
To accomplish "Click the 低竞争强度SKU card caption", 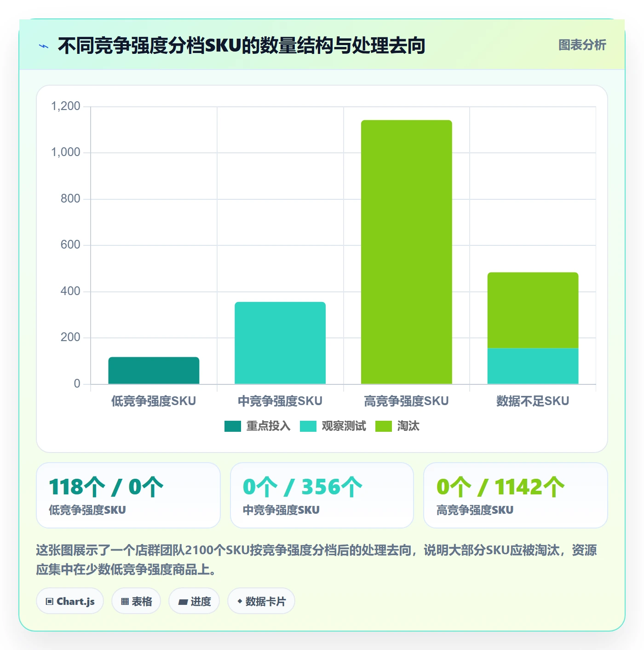I will click(x=87, y=510).
